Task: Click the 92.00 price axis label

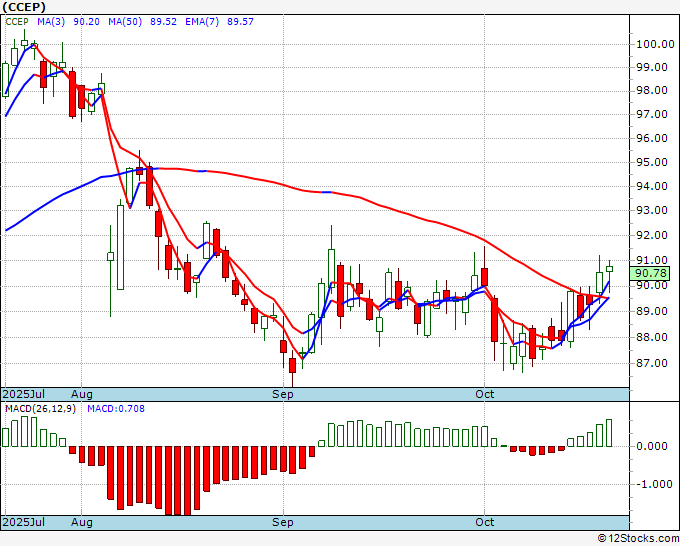Action: 652,235
